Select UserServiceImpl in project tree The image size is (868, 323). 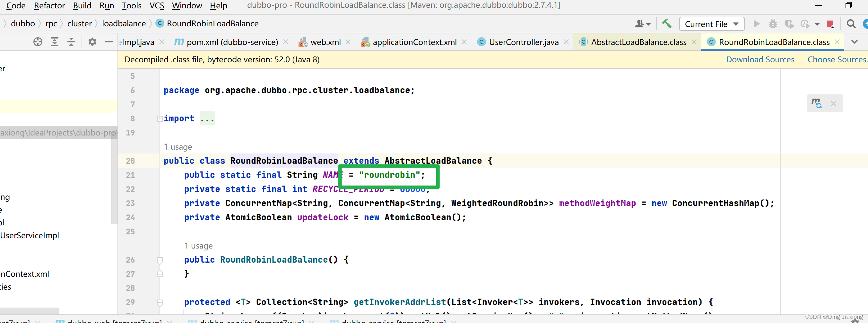pos(30,235)
